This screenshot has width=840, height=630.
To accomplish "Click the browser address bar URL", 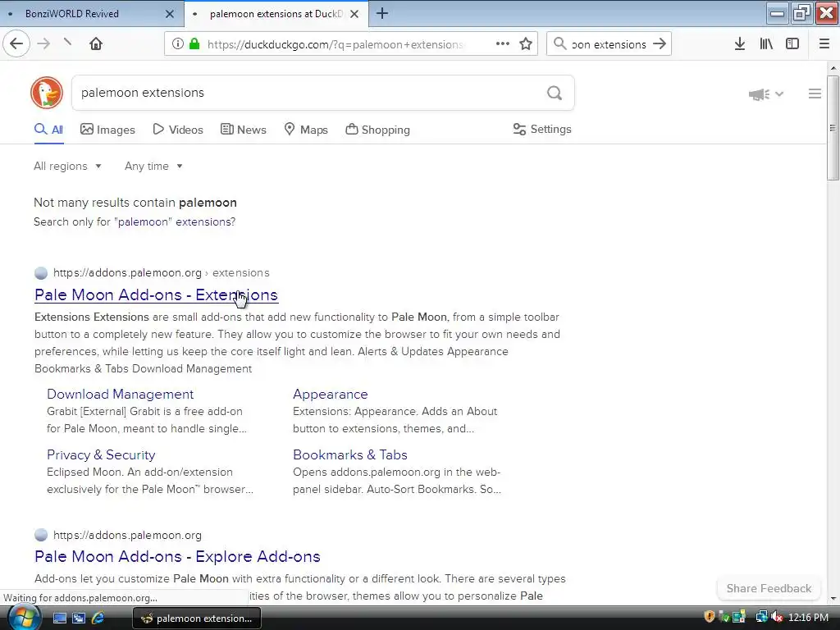I will tap(335, 44).
